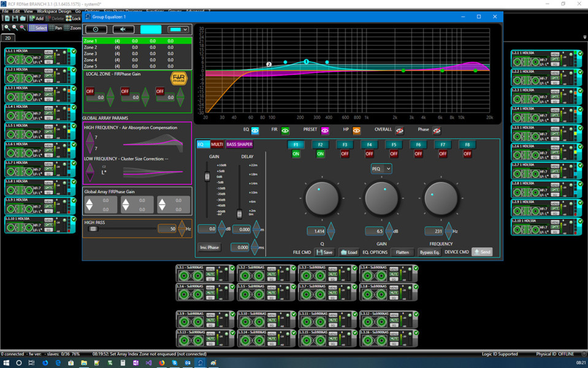The height and width of the screenshot is (368, 588).
Task: Click the Open folder icon in main toolbar
Action: click(23, 18)
